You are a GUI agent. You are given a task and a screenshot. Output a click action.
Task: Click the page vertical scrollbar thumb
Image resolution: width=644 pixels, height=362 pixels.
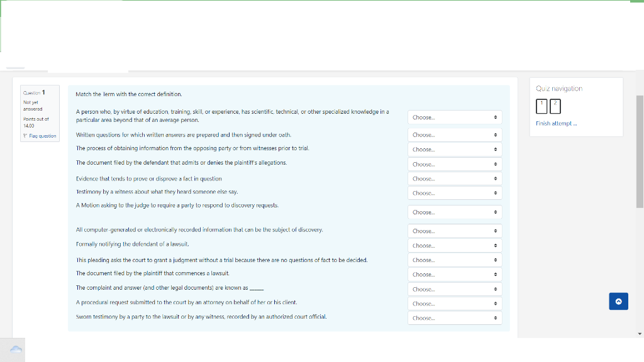pyautogui.click(x=640, y=151)
